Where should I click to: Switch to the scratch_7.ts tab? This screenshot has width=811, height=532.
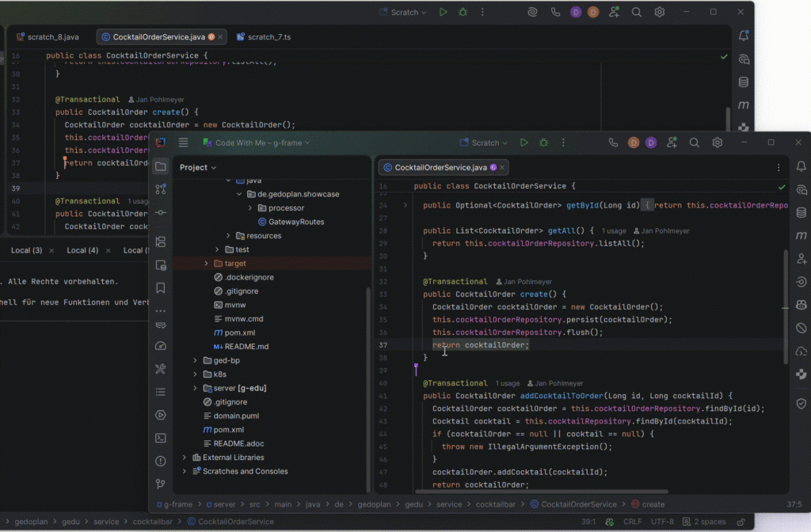coord(268,37)
